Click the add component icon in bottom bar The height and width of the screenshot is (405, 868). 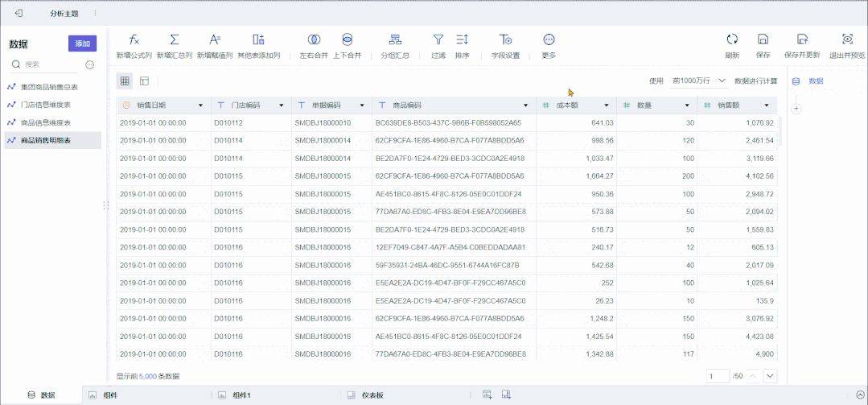pyautogui.click(x=487, y=395)
